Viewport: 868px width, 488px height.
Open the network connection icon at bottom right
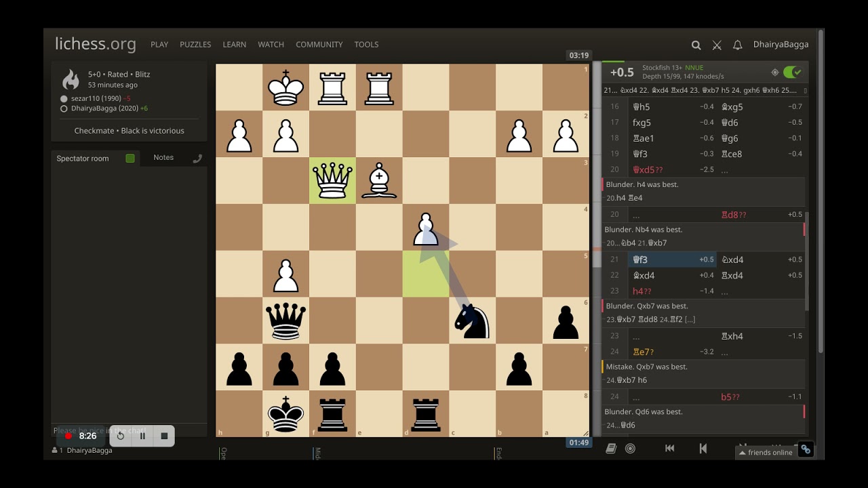[806, 449]
